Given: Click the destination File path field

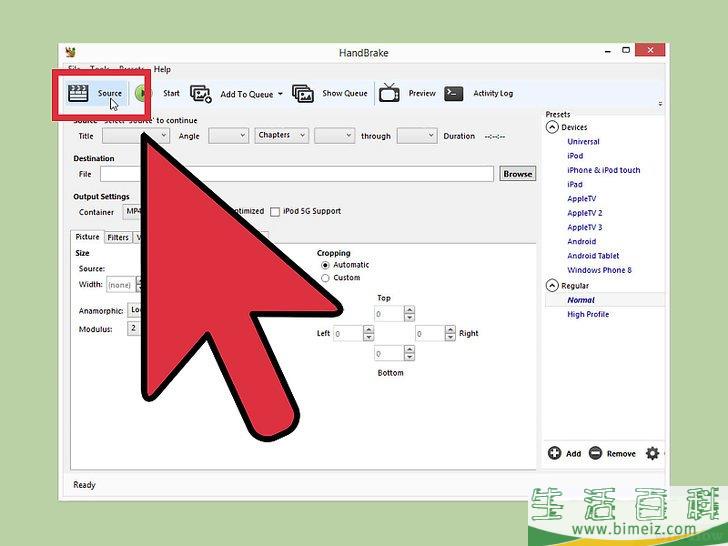Looking at the screenshot, I should [x=297, y=174].
